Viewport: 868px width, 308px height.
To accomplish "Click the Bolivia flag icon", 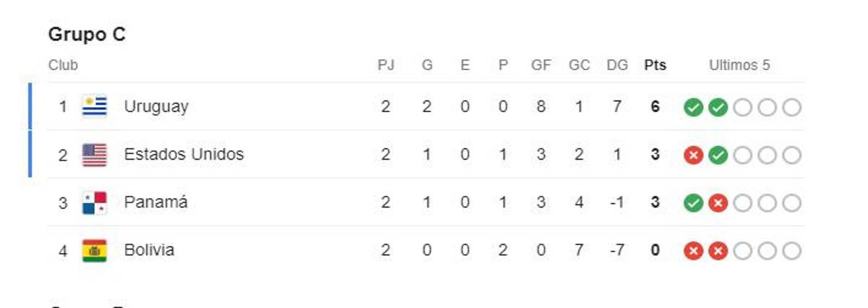I will pos(94,251).
